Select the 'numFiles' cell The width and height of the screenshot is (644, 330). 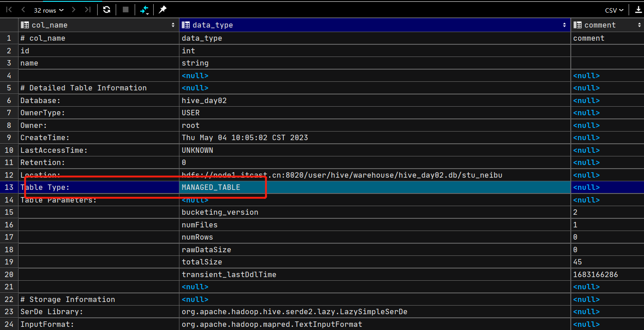pos(375,225)
